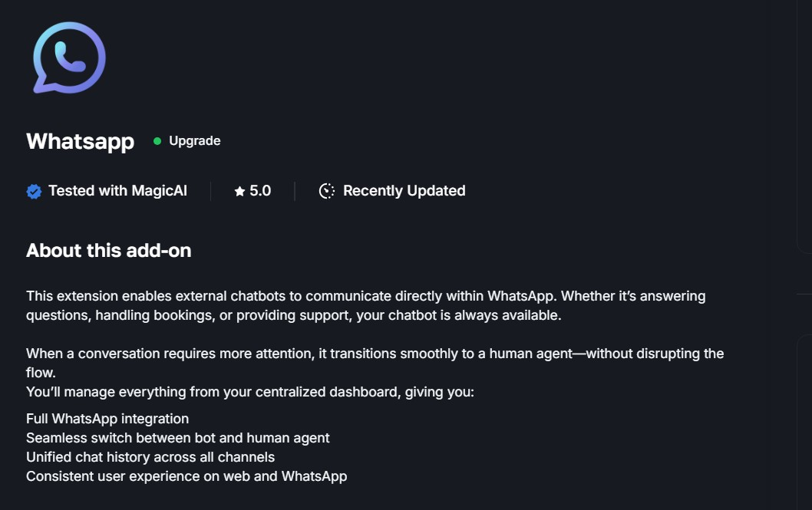Click the paragraph about transitioning to human agent
Viewport: 812px width, 510px height.
coord(375,363)
